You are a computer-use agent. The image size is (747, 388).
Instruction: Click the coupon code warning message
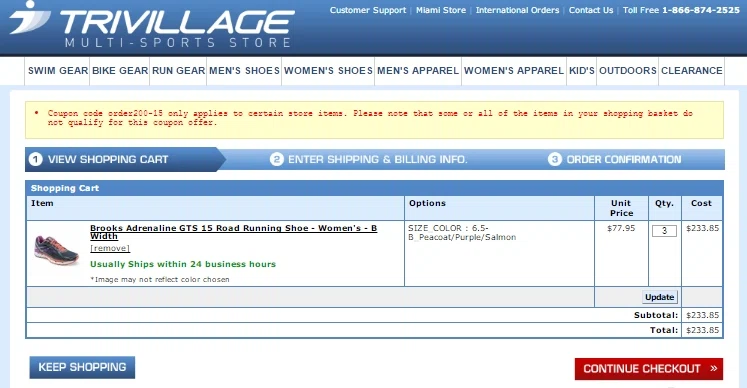pos(370,118)
